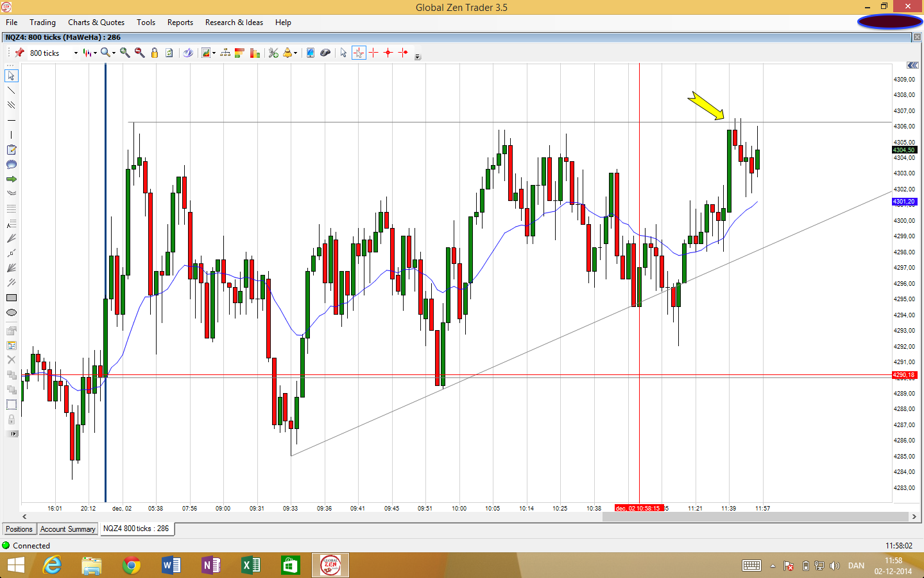924x578 pixels.
Task: Open the 800 ticks interval dropdown
Action: click(x=76, y=53)
